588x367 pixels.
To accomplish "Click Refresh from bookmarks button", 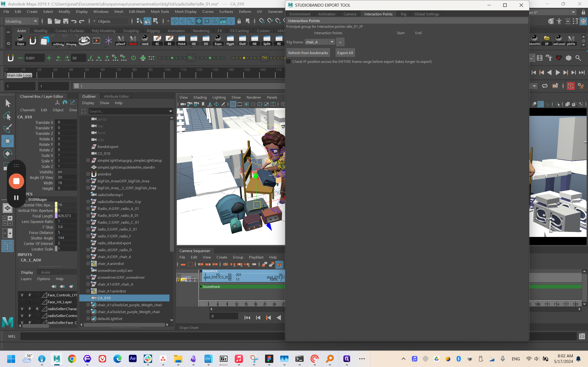I will [308, 53].
